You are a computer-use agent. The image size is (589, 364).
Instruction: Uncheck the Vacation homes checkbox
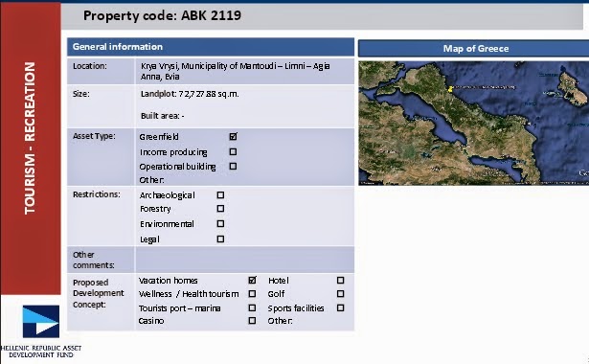(253, 280)
